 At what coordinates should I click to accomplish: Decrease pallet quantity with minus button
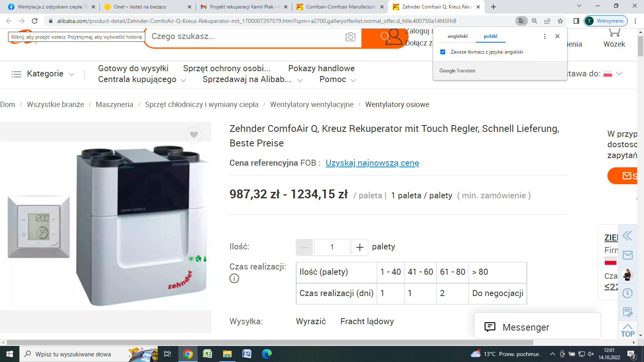[304, 247]
